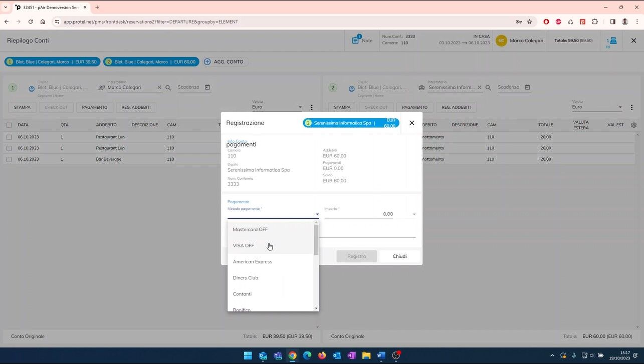Choose Contanti from payment list
This screenshot has height=364, width=644.
point(242,294)
